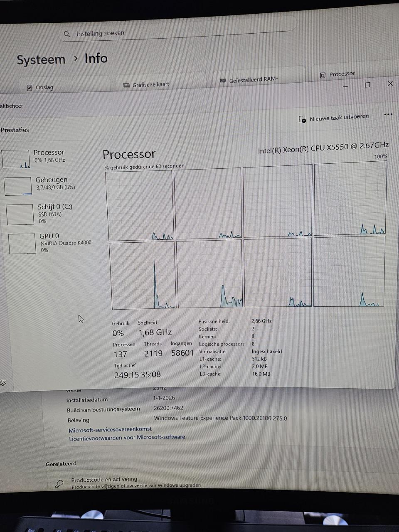Click the Gerelateerd section heading

[x=61, y=464]
